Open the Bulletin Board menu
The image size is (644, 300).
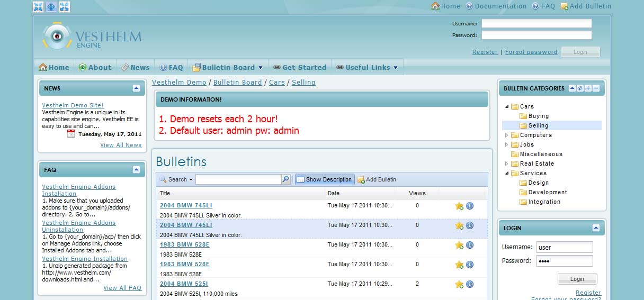pyautogui.click(x=228, y=68)
